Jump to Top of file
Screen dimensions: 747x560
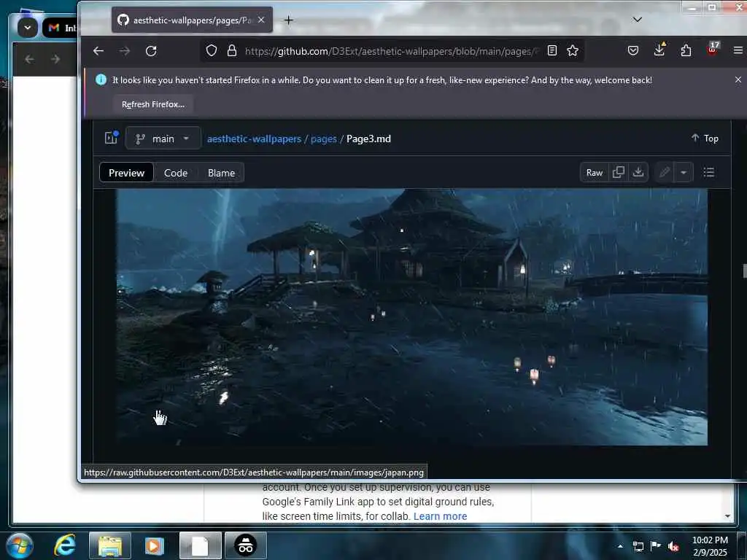pos(705,138)
